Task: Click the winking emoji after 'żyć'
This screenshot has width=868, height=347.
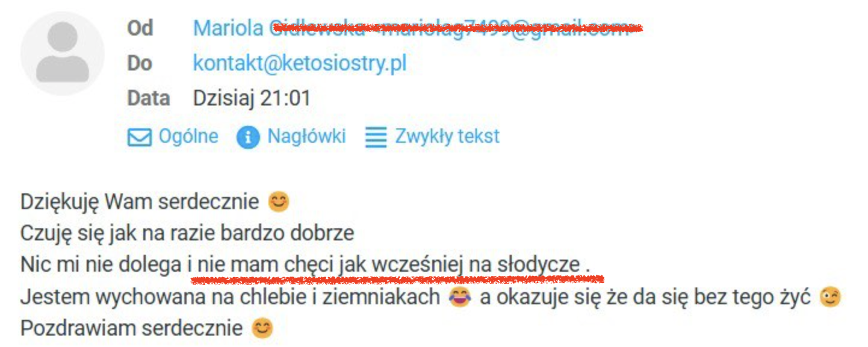Action: [831, 297]
